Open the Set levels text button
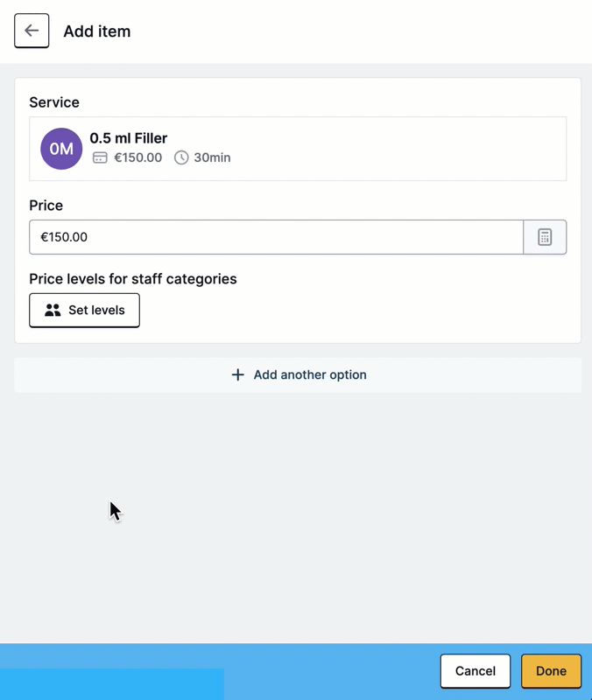This screenshot has height=700, width=592. [x=84, y=311]
